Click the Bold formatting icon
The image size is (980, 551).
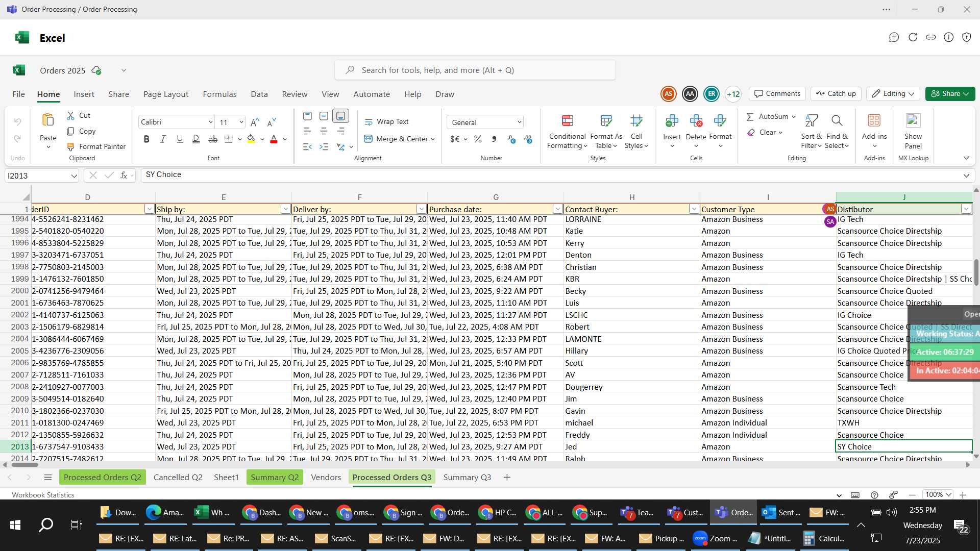147,139
